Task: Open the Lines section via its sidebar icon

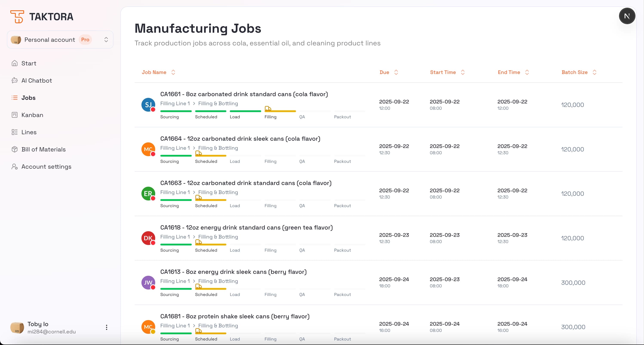Action: pos(15,132)
